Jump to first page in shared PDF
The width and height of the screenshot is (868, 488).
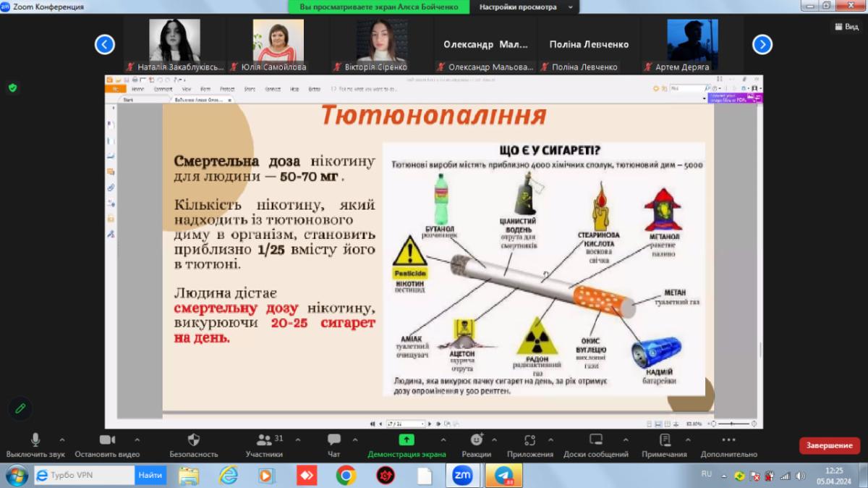[x=373, y=423]
